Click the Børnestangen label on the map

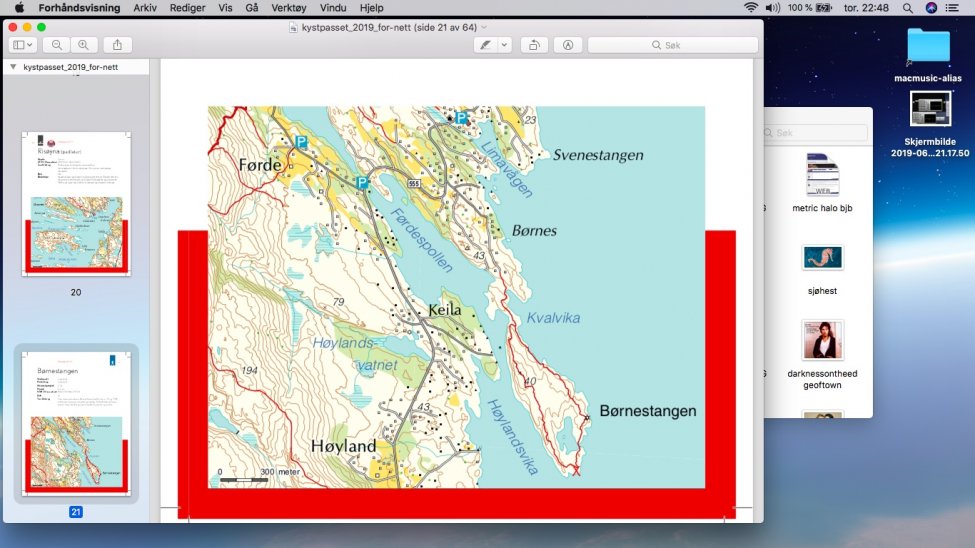(647, 411)
